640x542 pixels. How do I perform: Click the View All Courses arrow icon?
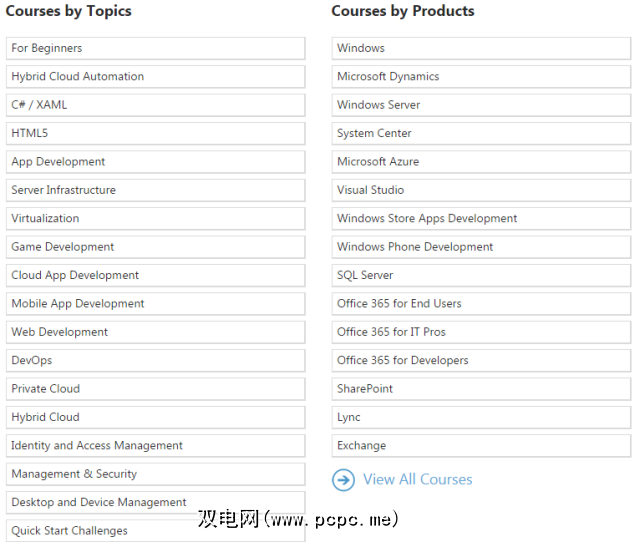click(x=343, y=480)
